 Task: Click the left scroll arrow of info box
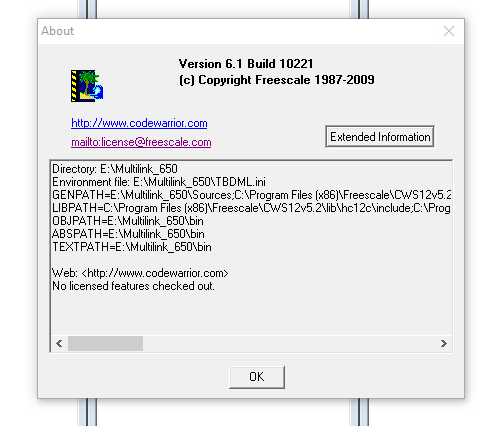tap(59, 343)
